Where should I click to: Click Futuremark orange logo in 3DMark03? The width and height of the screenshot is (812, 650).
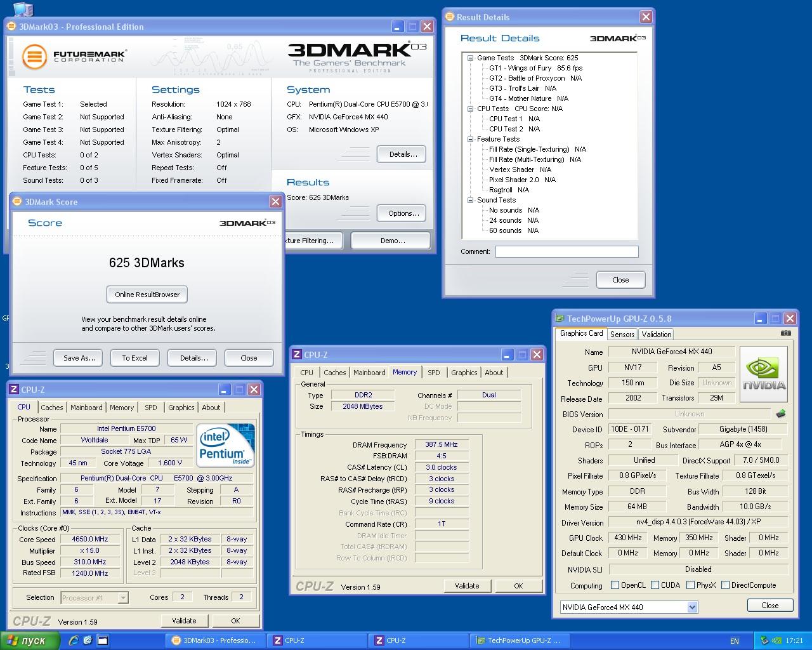[35, 56]
